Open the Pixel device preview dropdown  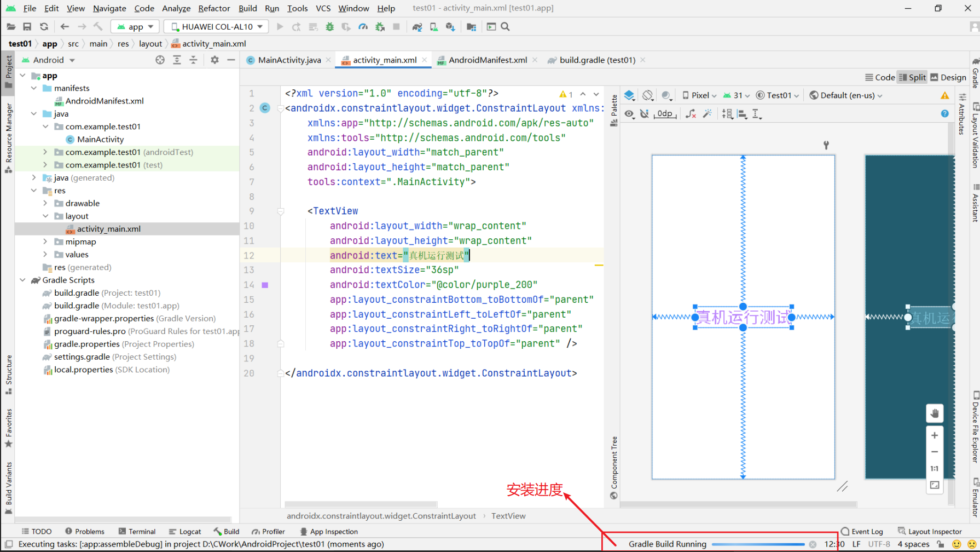pyautogui.click(x=699, y=95)
